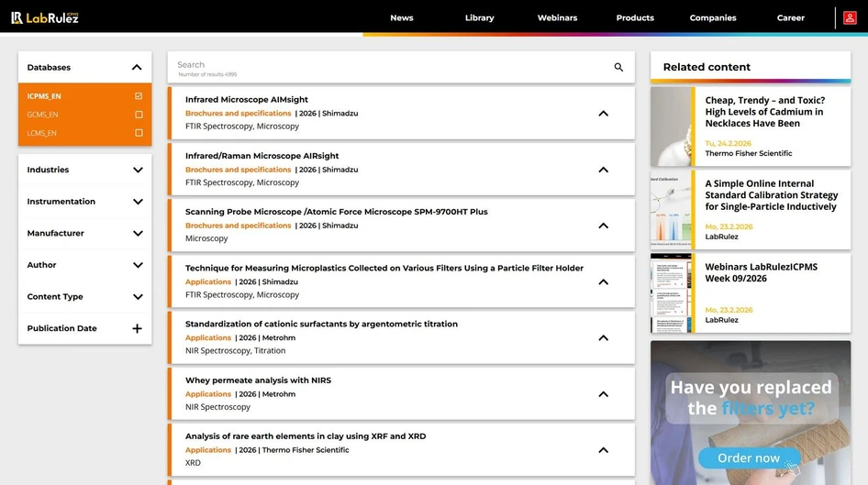868x485 pixels.
Task: Check the LCMS_EN database checkbox
Action: click(x=139, y=133)
